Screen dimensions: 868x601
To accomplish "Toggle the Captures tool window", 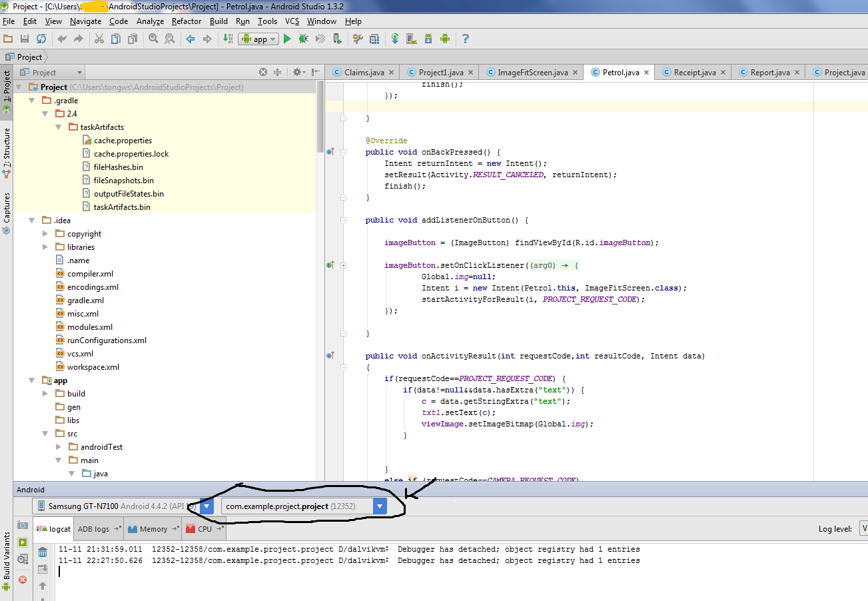I will (7, 208).
